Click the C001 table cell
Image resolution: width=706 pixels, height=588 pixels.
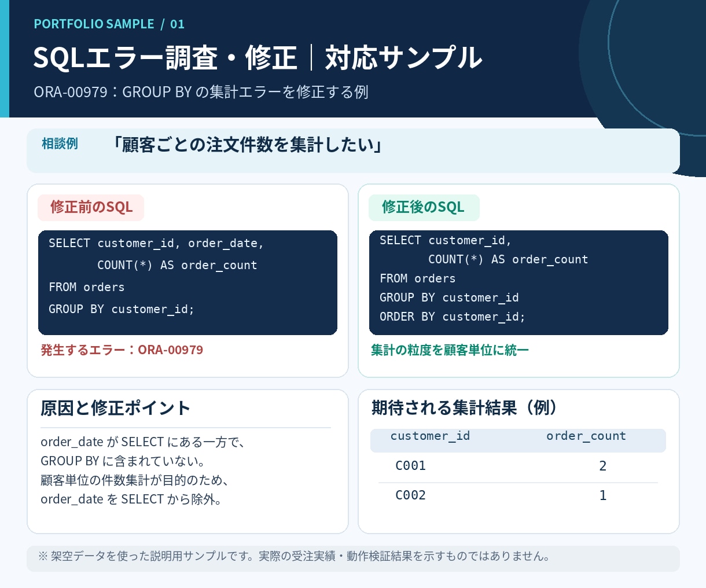coord(410,466)
